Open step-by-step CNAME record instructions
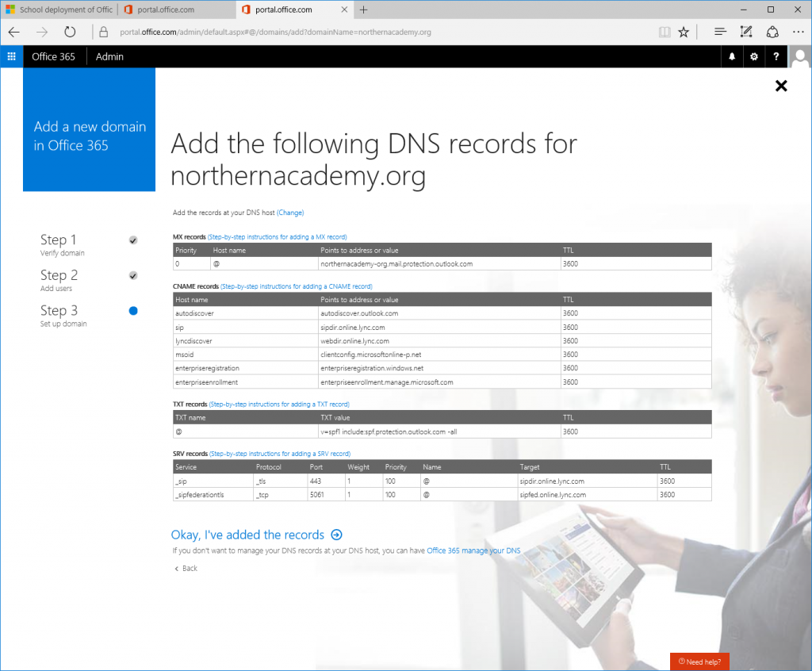This screenshot has width=812, height=671. click(297, 286)
